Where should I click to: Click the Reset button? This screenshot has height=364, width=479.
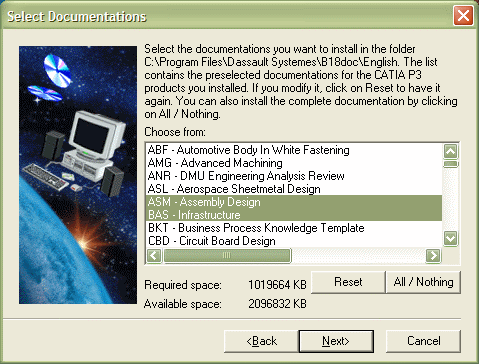[x=348, y=282]
